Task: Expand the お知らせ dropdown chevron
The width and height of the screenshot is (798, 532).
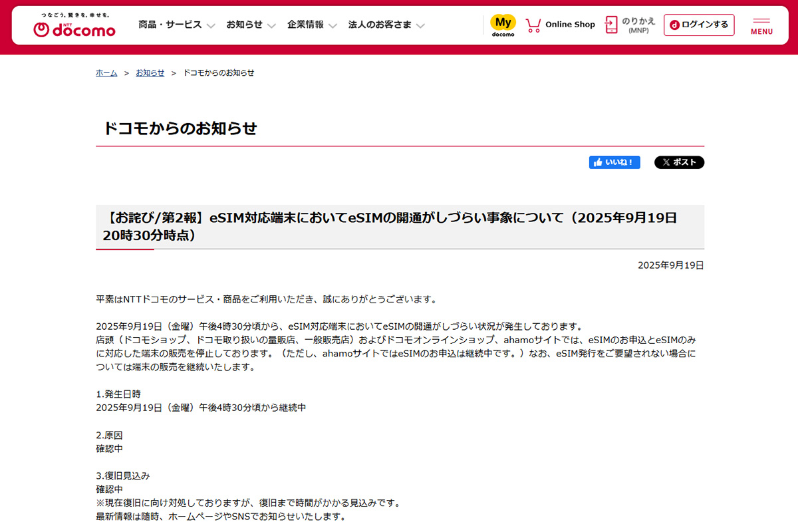Action: click(x=271, y=26)
